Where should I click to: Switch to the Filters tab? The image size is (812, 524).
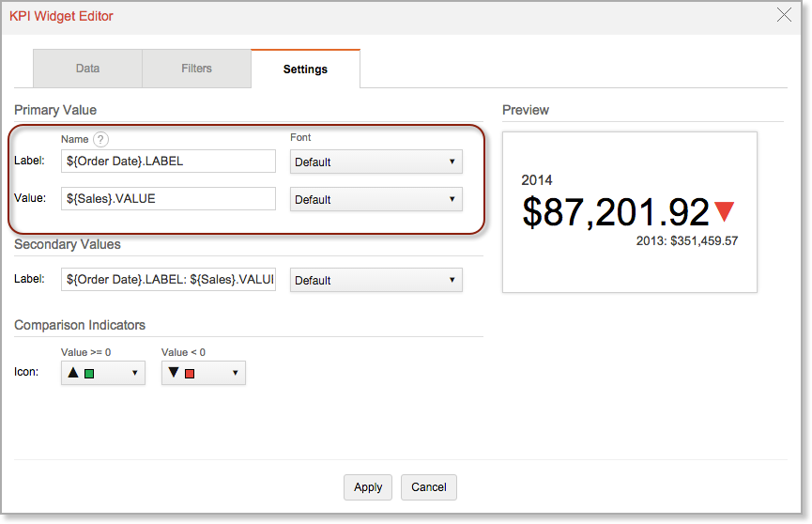click(x=196, y=69)
